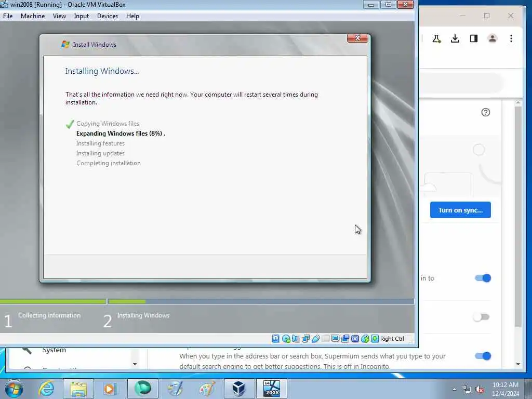Click the USB device icon in VirtualBox status bar
The width and height of the screenshot is (532, 399).
pos(315,339)
